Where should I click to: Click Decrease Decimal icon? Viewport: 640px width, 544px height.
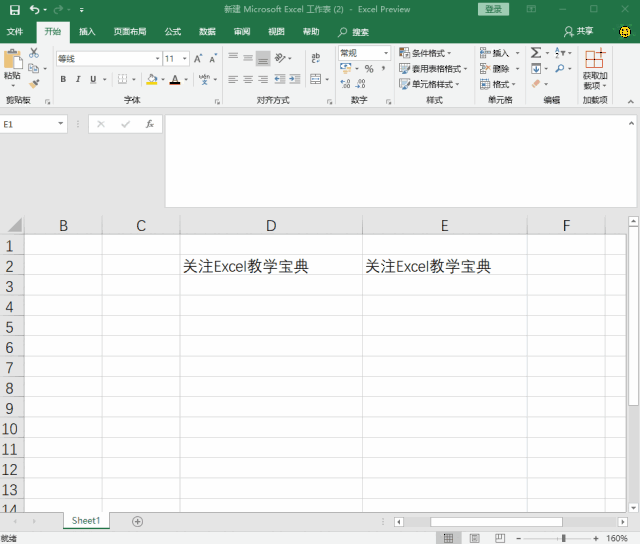[360, 84]
